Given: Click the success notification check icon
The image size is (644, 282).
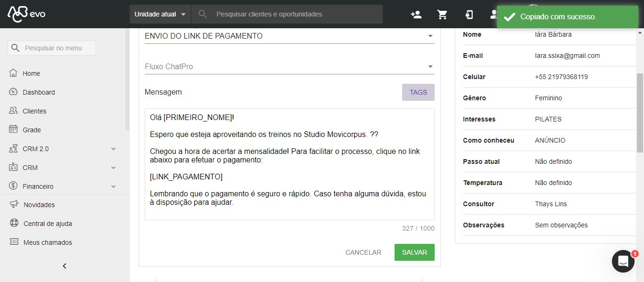Looking at the screenshot, I should click(x=509, y=17).
